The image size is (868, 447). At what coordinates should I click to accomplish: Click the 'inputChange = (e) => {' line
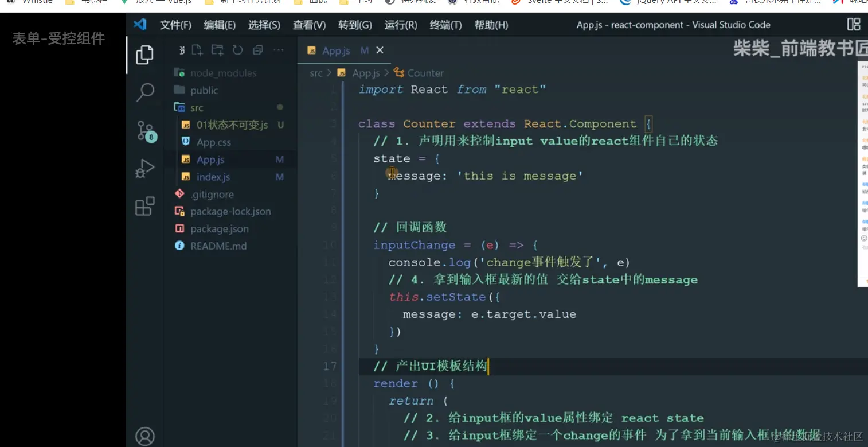[455, 245]
